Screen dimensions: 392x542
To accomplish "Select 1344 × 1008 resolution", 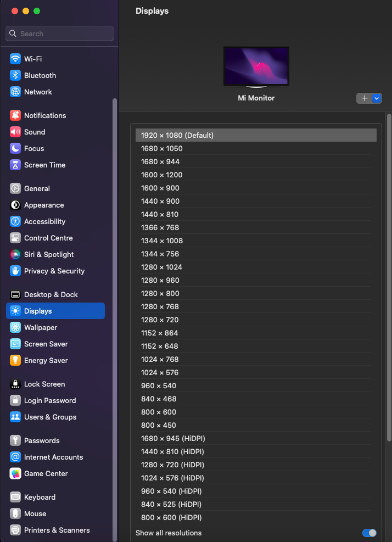I will pos(256,241).
